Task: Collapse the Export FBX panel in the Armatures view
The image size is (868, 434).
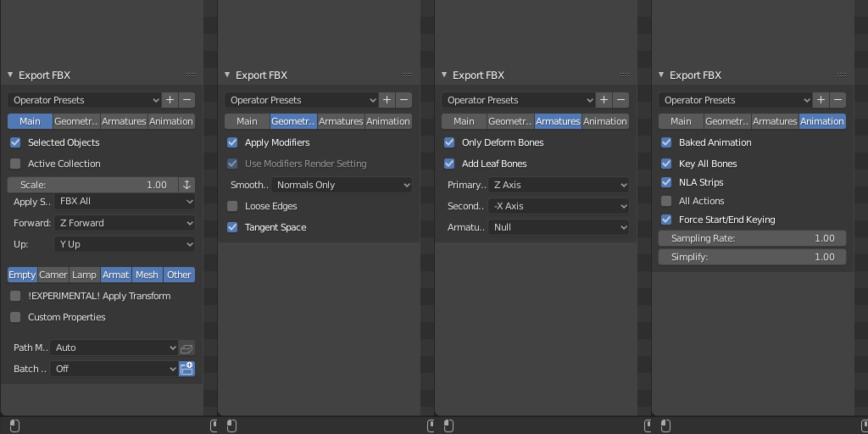Action: (443, 75)
